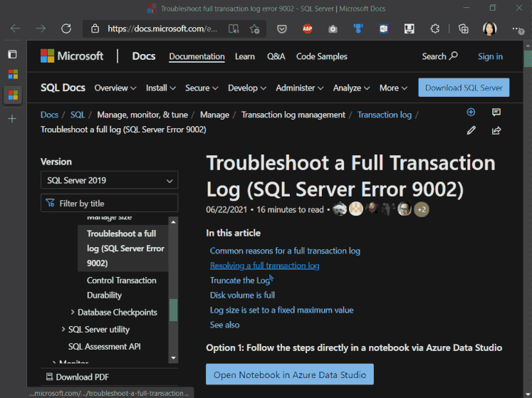The height and width of the screenshot is (398, 532).
Task: Select Control Transaction Durability in tree
Action: [122, 288]
